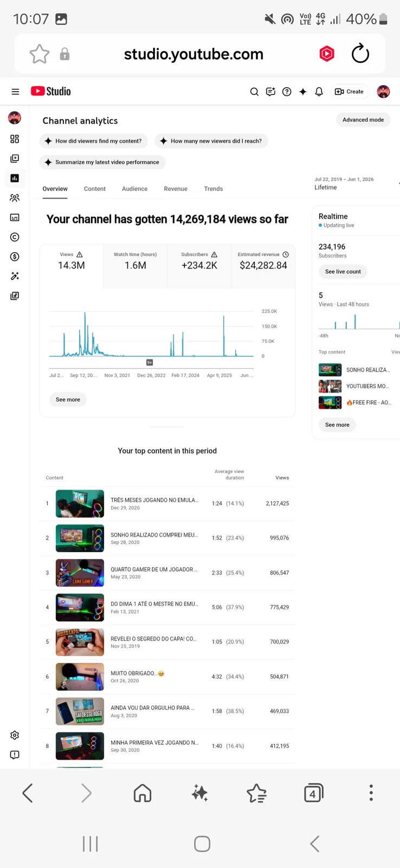Open channel avatar at sidebar top
Screen dimensions: 400x868
click(x=15, y=117)
